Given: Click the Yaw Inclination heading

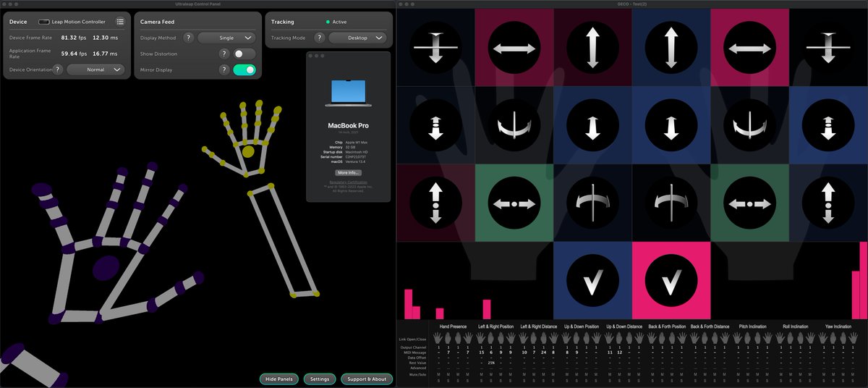Looking at the screenshot, I should pyautogui.click(x=838, y=326).
